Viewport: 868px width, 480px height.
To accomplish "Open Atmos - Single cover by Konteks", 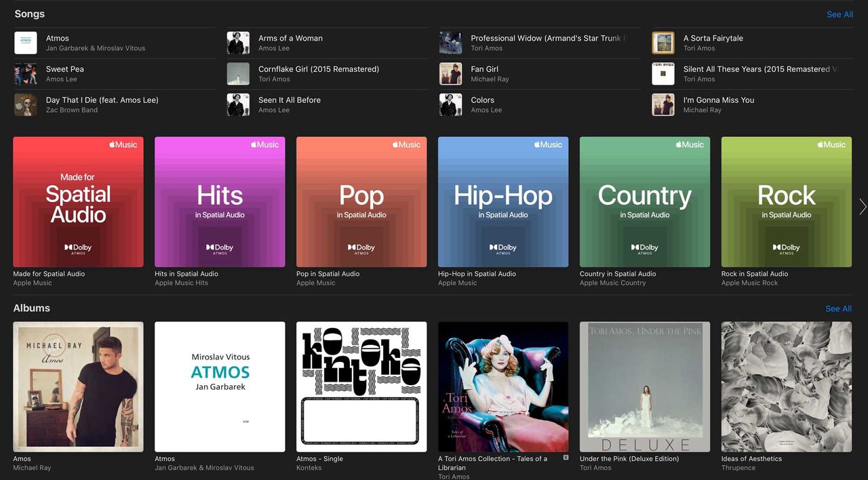I will 361,387.
